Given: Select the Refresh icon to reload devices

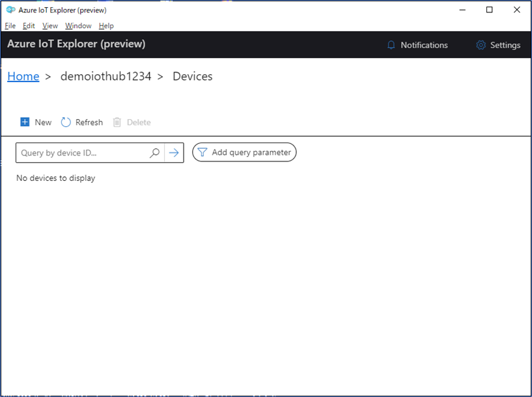Looking at the screenshot, I should 66,122.
